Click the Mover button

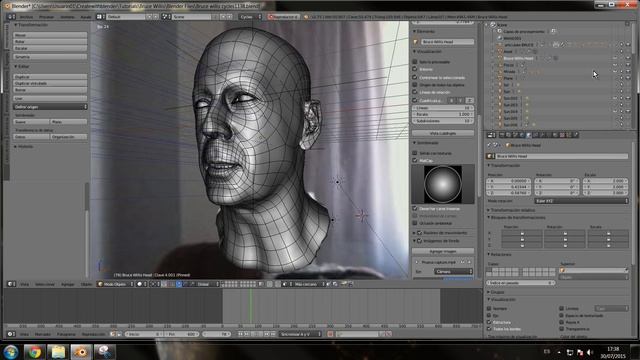(50, 35)
